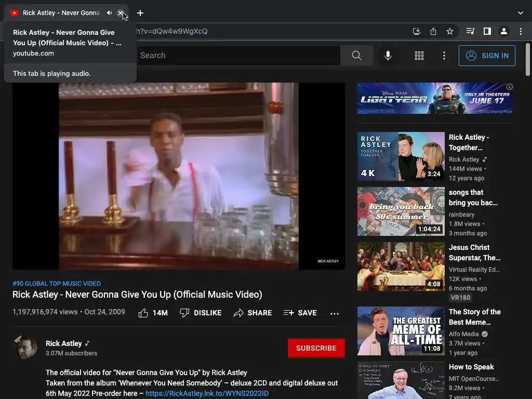Click the page vertical scrollbar

pos(528,60)
